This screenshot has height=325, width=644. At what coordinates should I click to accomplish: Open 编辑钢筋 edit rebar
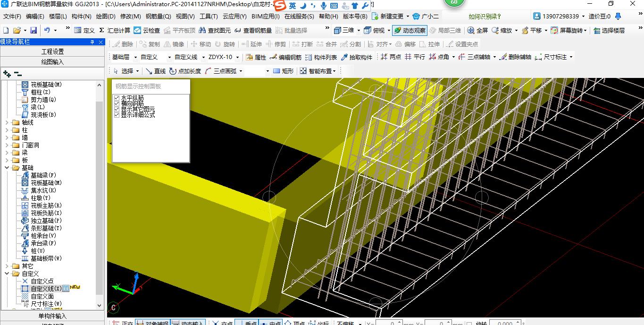click(285, 57)
